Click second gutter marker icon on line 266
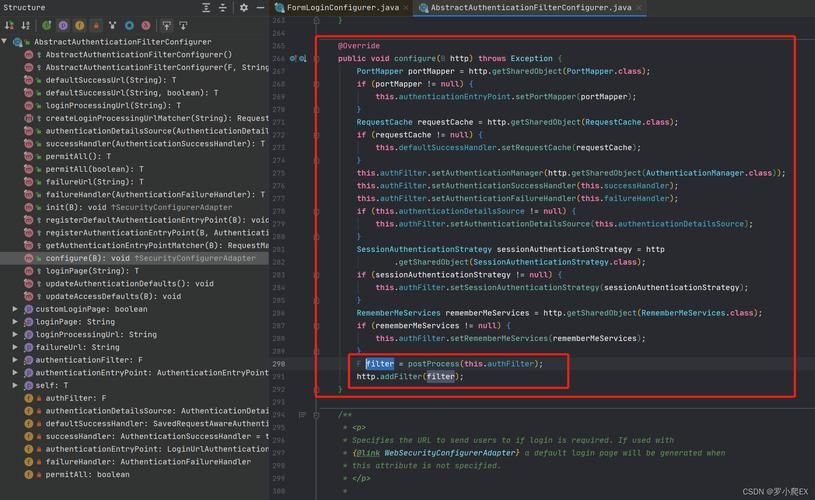 coord(303,59)
